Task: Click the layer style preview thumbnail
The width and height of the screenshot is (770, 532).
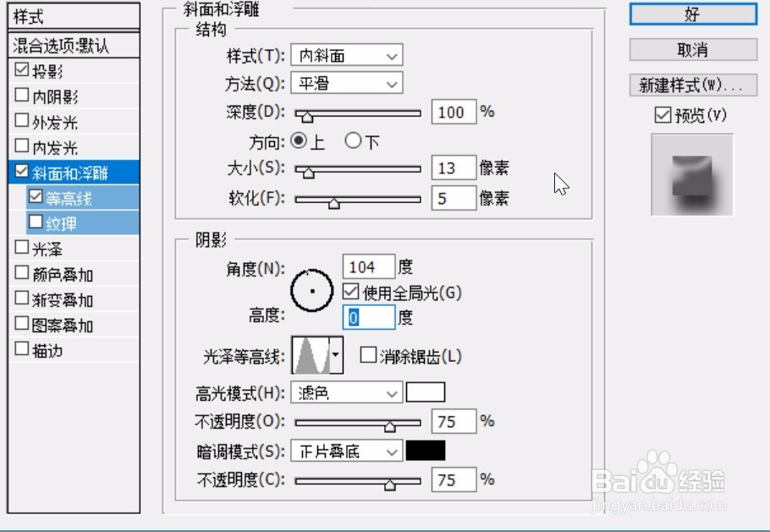Action: tap(690, 173)
